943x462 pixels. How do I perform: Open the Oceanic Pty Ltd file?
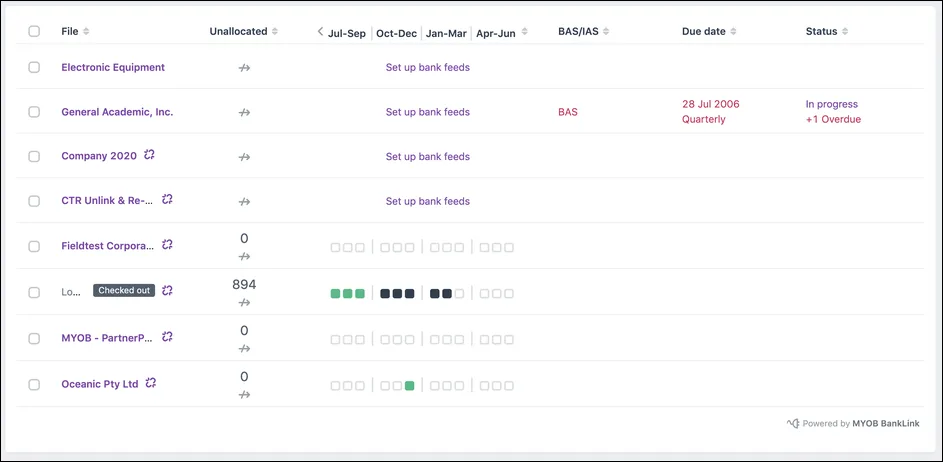coord(100,384)
